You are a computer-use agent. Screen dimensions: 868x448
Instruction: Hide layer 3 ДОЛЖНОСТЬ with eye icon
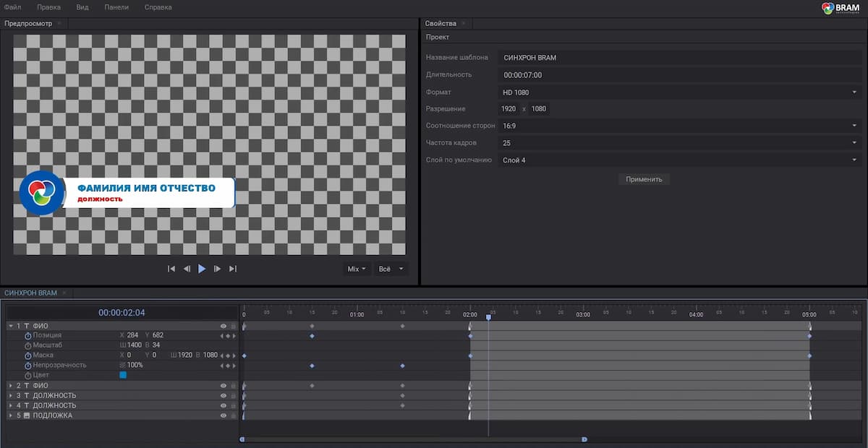(224, 396)
